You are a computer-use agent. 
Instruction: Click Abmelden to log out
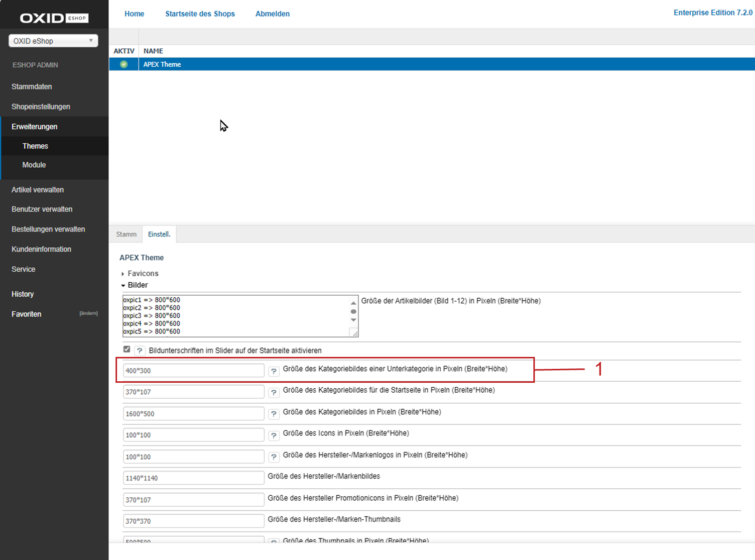click(272, 14)
